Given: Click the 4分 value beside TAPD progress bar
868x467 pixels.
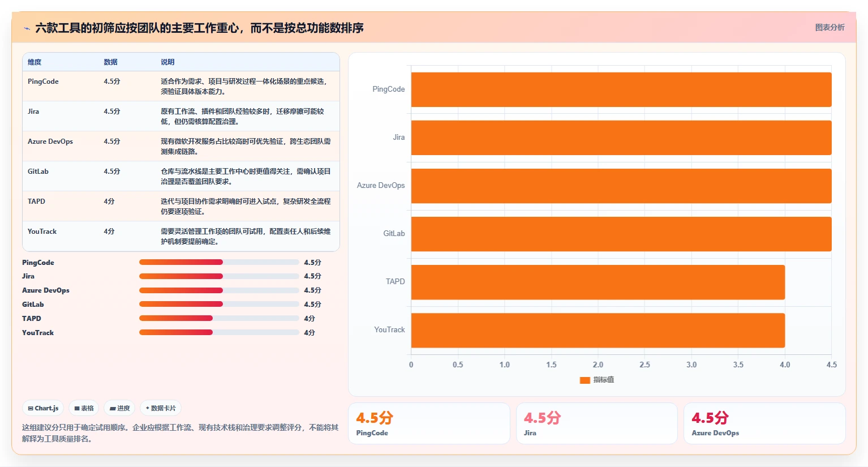Looking at the screenshot, I should tap(310, 319).
